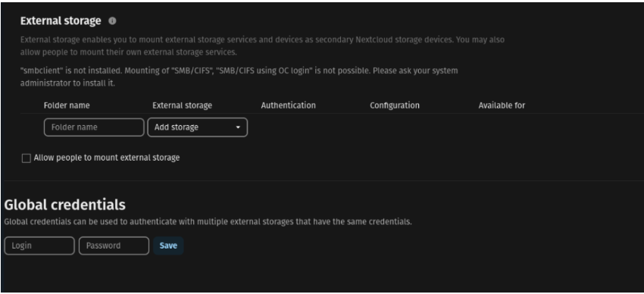
Task: Click the External storage description paragraph
Action: [x=262, y=46]
